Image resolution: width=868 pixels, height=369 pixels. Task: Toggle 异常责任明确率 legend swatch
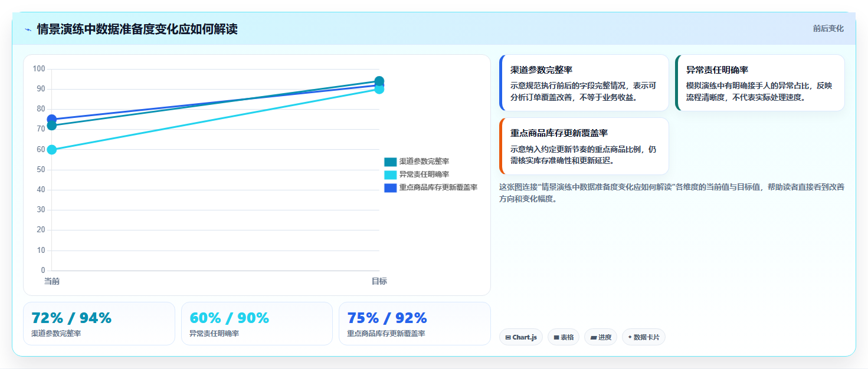click(390, 174)
